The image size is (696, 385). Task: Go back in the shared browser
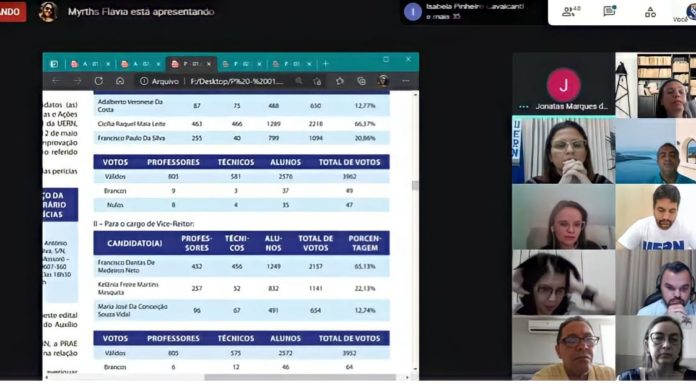click(56, 81)
